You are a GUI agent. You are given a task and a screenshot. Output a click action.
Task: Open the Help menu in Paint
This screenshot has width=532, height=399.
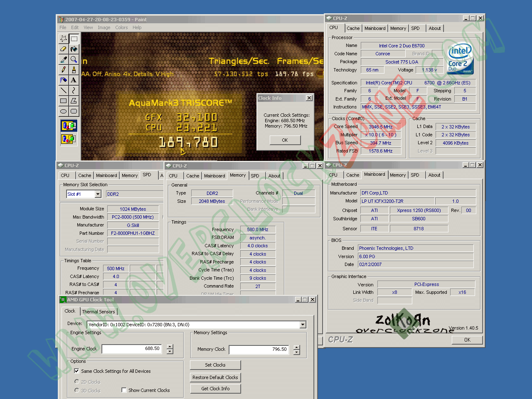pos(137,27)
